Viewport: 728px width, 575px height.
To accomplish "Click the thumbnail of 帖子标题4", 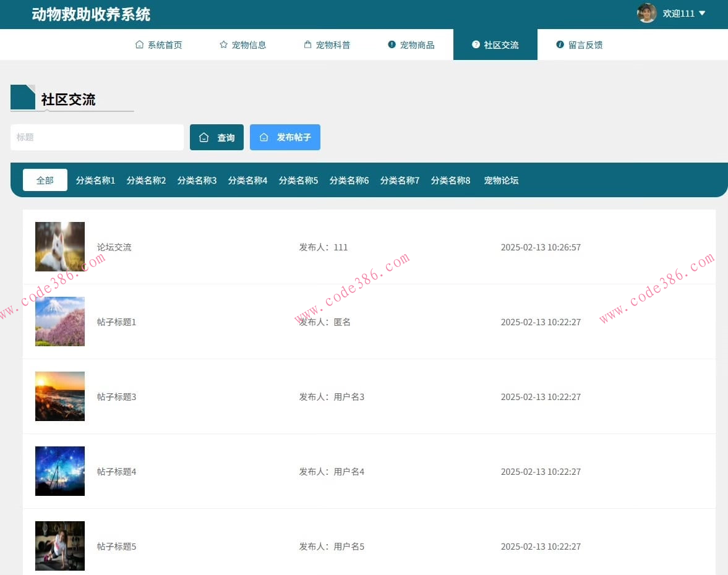I will click(60, 471).
